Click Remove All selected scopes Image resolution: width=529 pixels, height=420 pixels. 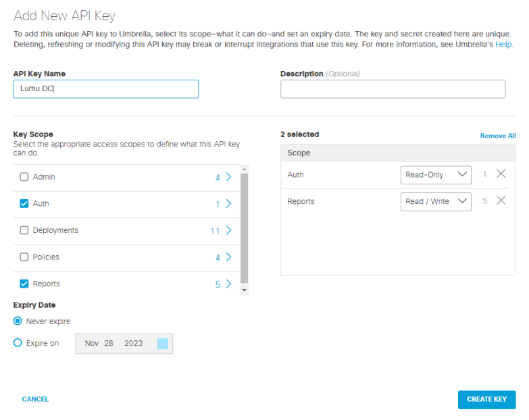(497, 136)
